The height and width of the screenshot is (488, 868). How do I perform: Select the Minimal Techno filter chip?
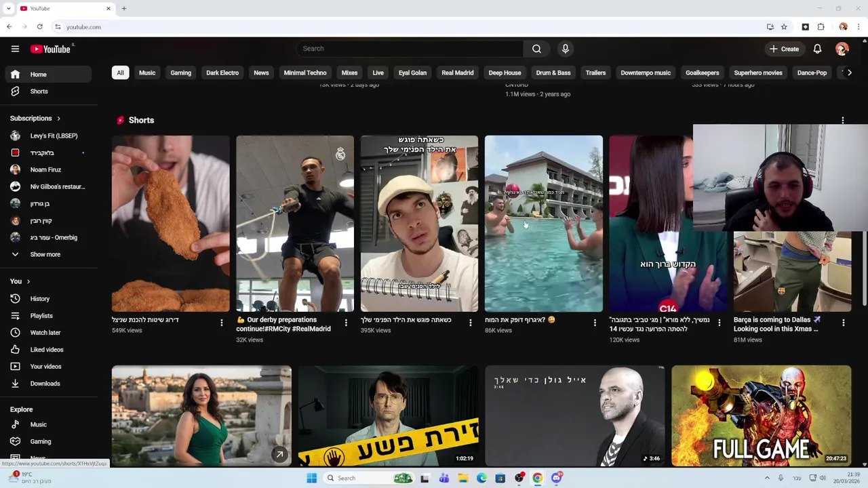(305, 73)
